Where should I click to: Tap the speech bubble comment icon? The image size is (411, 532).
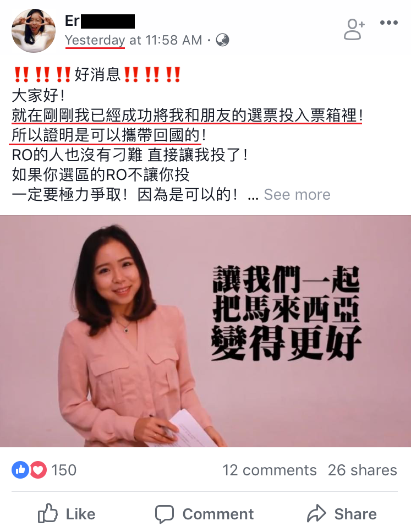coord(165,514)
